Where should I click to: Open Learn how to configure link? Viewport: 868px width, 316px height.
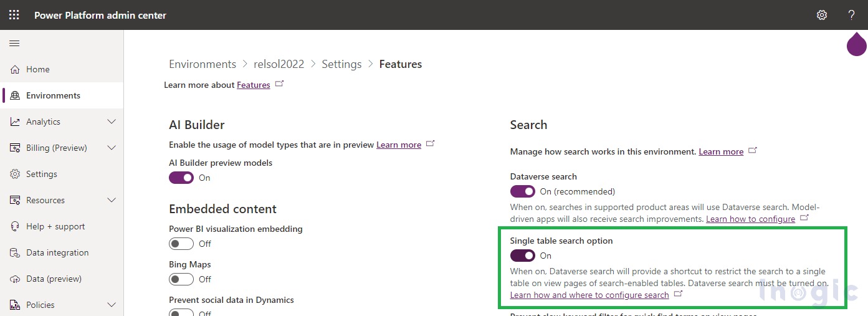pyautogui.click(x=750, y=219)
